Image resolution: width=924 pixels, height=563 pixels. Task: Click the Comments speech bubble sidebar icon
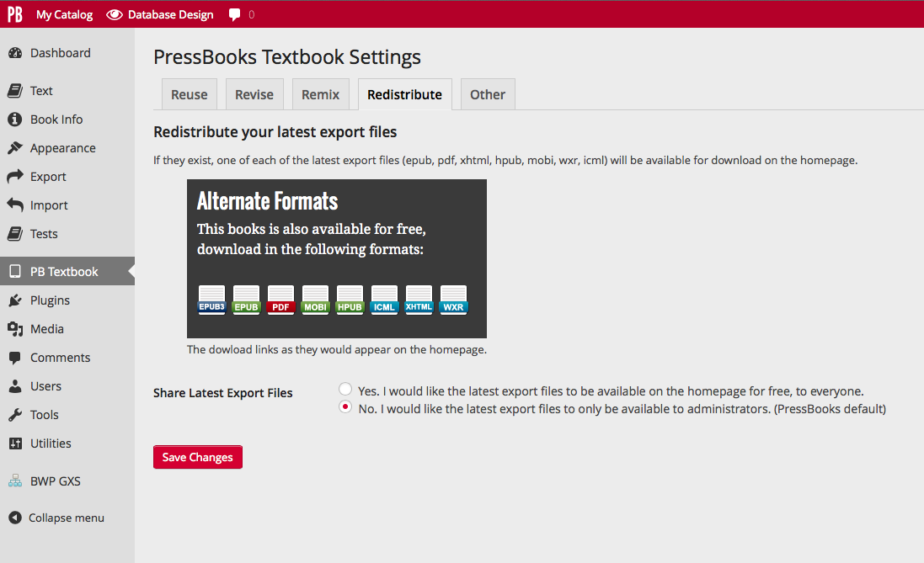coord(14,358)
